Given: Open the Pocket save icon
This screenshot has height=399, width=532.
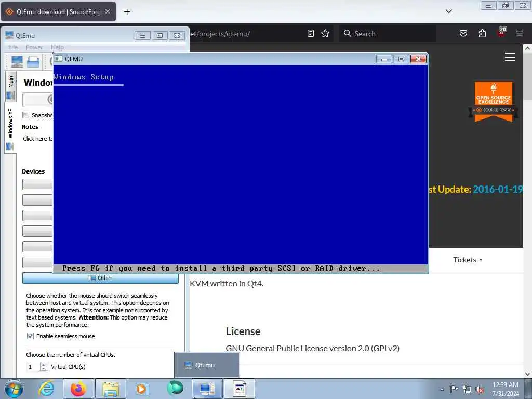Looking at the screenshot, I should (x=463, y=33).
